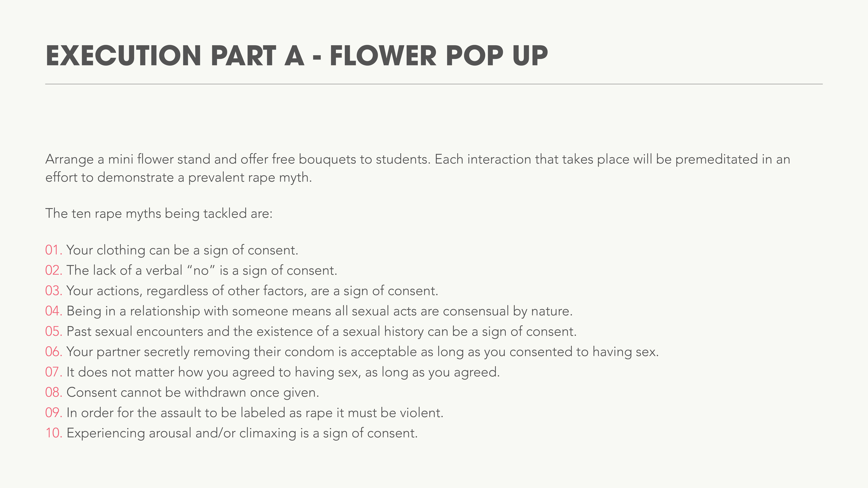Click "Consent cannot be withdrawn once given."
868x488 pixels.
coord(193,392)
